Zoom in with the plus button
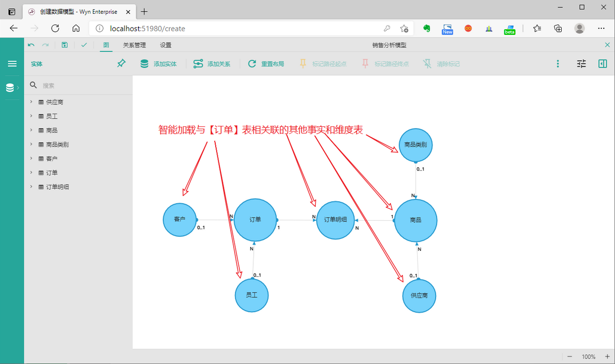 tap(607, 356)
